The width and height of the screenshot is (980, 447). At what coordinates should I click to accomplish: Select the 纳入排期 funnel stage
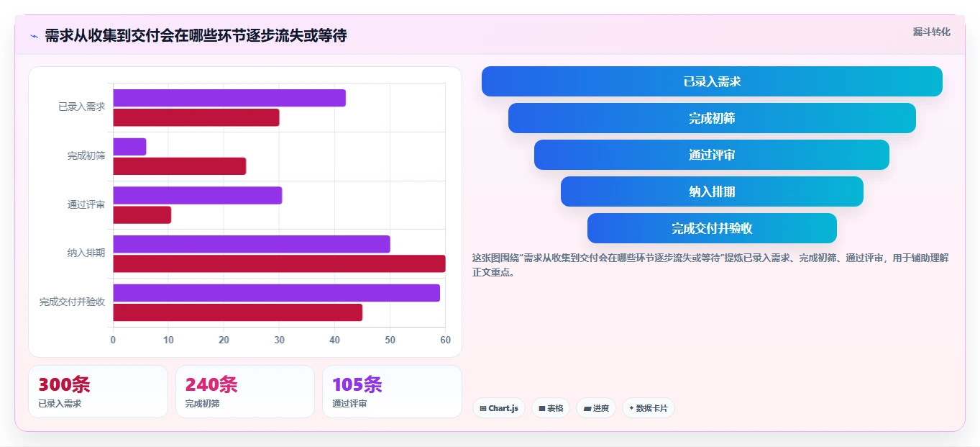[x=712, y=191]
